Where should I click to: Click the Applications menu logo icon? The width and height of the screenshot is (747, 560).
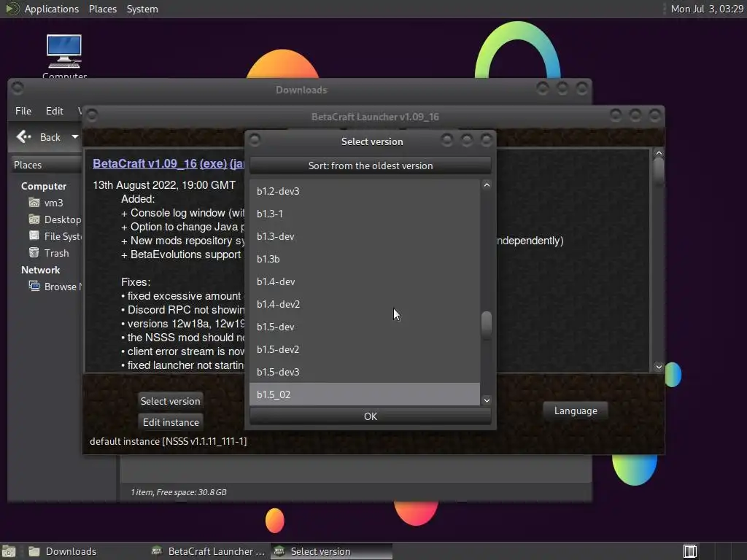tap(12, 9)
